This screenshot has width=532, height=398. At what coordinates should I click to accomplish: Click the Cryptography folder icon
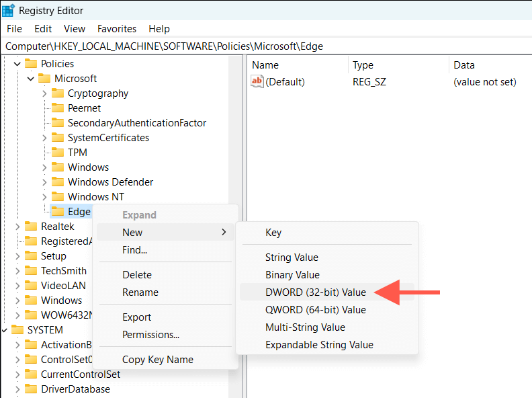58,93
